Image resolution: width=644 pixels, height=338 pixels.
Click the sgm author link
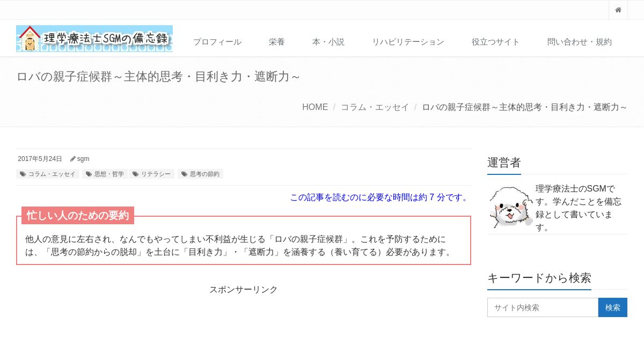[83, 159]
